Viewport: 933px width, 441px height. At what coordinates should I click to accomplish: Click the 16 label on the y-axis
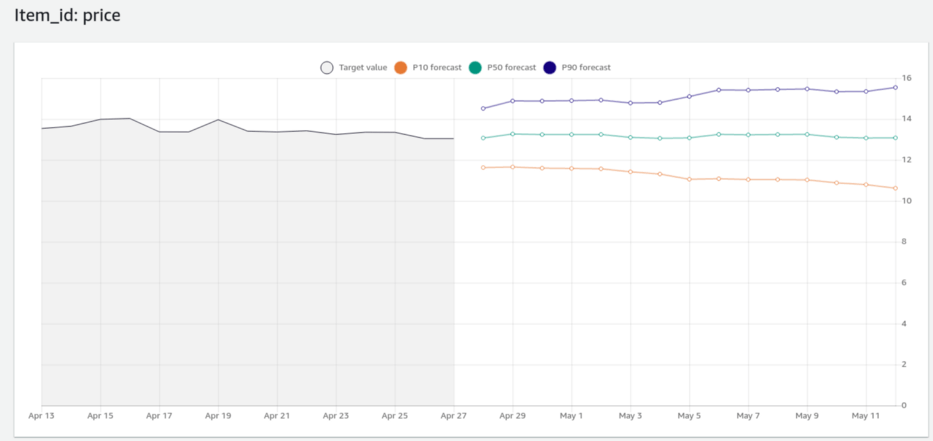pos(905,78)
